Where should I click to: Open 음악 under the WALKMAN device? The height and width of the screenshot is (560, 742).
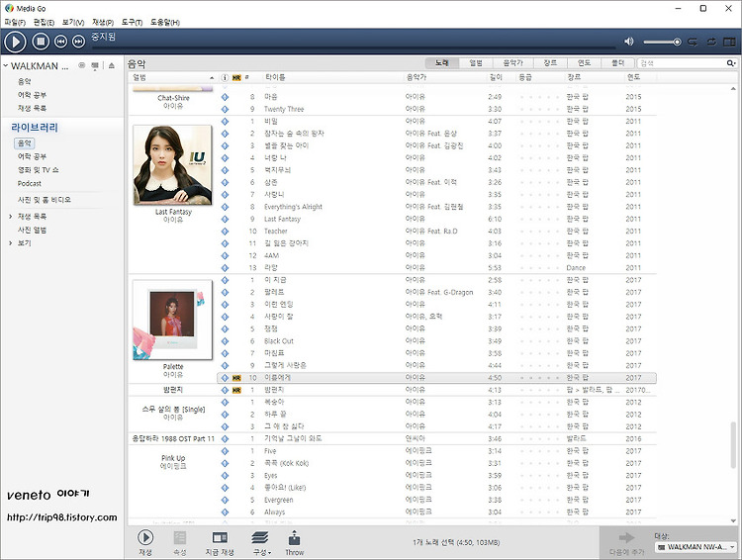pyautogui.click(x=24, y=81)
